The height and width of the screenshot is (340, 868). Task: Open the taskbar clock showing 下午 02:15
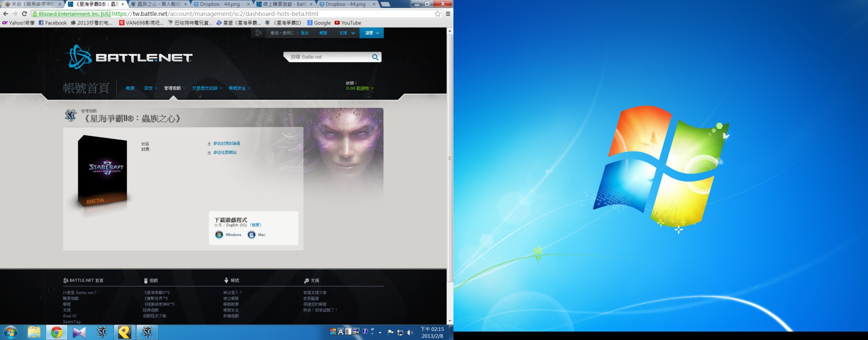pyautogui.click(x=432, y=332)
